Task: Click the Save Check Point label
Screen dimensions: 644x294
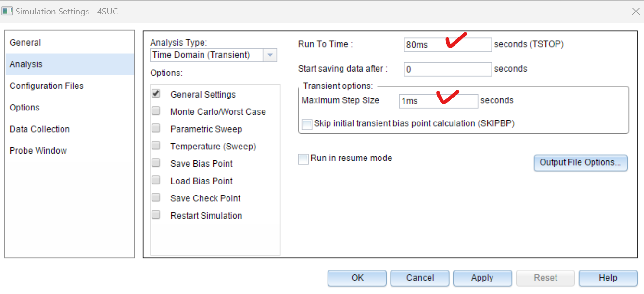Action: (x=205, y=198)
